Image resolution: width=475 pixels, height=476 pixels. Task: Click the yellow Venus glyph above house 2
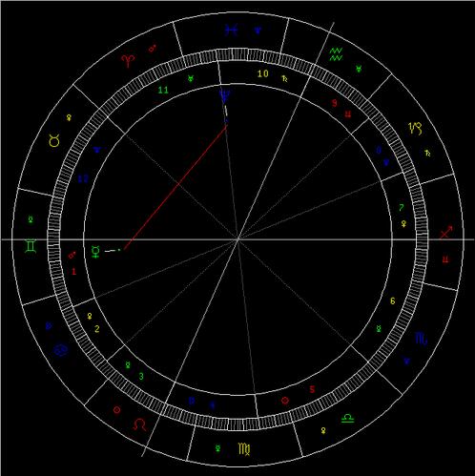pos(90,317)
